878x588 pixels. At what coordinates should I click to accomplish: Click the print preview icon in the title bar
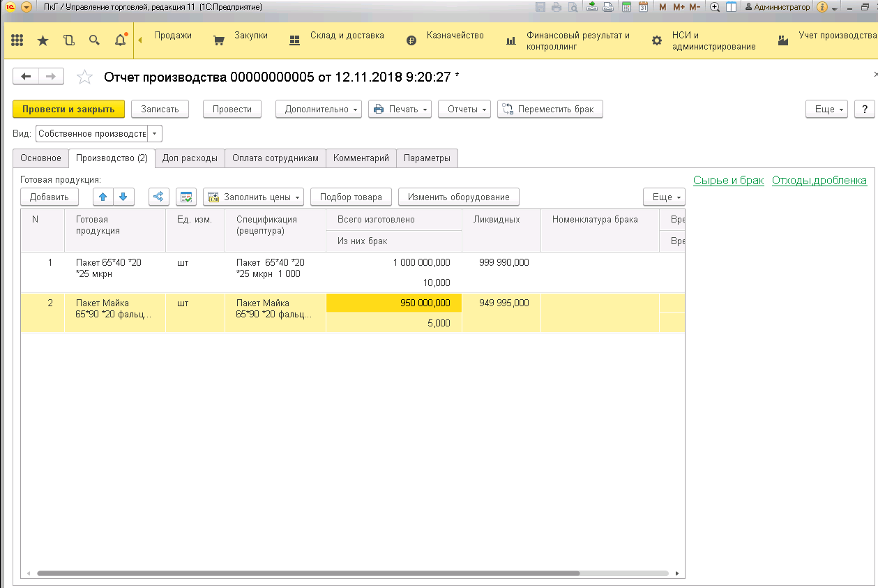[573, 7]
